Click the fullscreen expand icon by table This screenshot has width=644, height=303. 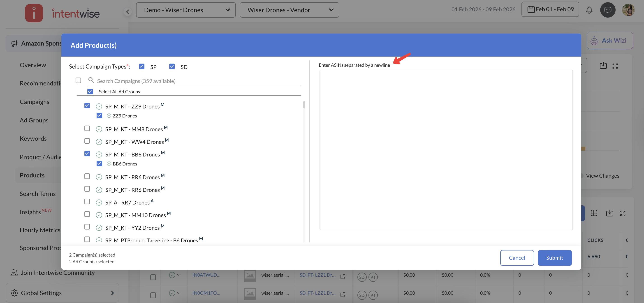[x=623, y=213]
